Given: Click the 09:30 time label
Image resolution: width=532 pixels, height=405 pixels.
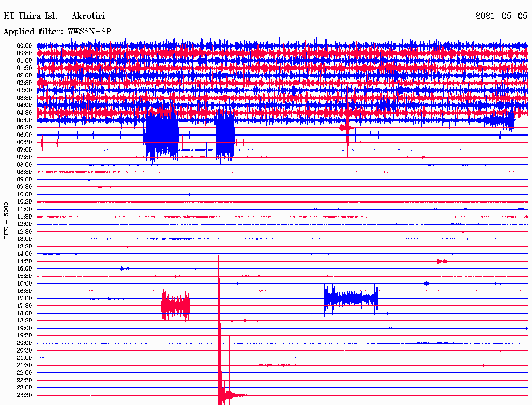Looking at the screenshot, I should pos(24,187).
